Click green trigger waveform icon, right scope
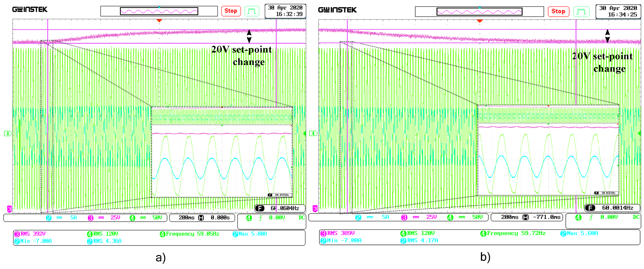The width and height of the screenshot is (644, 269). (x=581, y=12)
